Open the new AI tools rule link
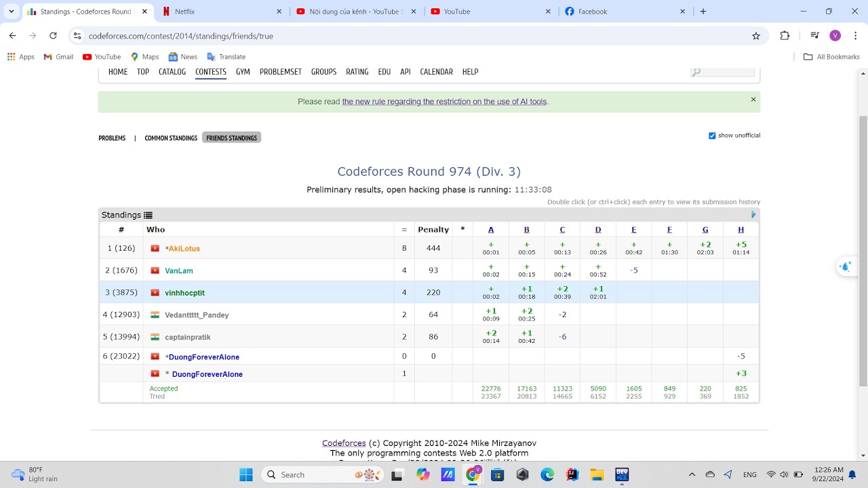Viewport: 868px width, 488px height. [444, 102]
